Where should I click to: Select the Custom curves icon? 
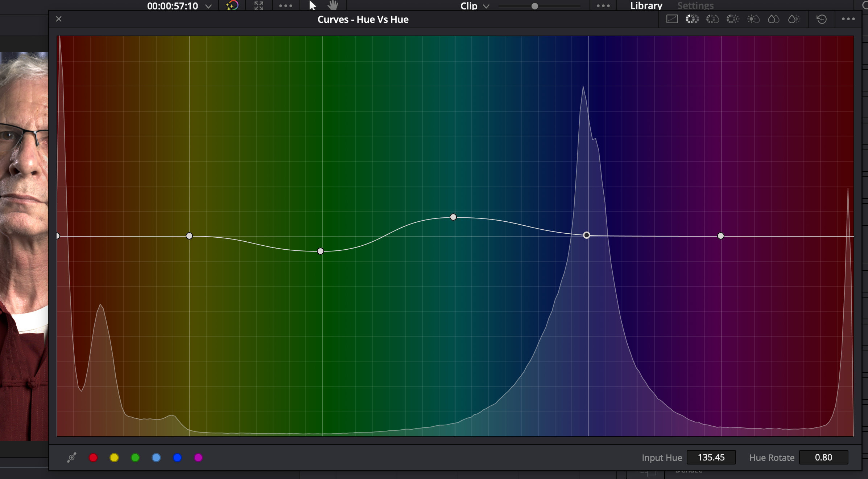click(x=672, y=19)
